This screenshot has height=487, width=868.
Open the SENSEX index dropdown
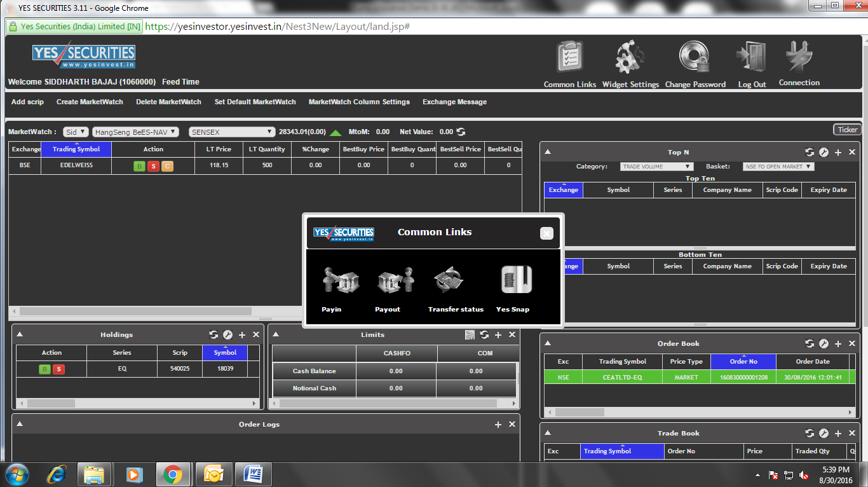pyautogui.click(x=232, y=132)
